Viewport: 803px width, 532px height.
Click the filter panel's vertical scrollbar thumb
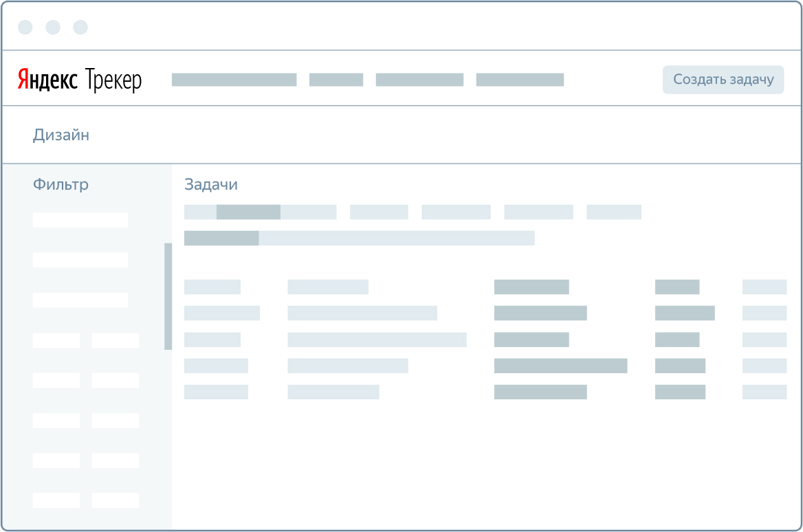pyautogui.click(x=168, y=296)
